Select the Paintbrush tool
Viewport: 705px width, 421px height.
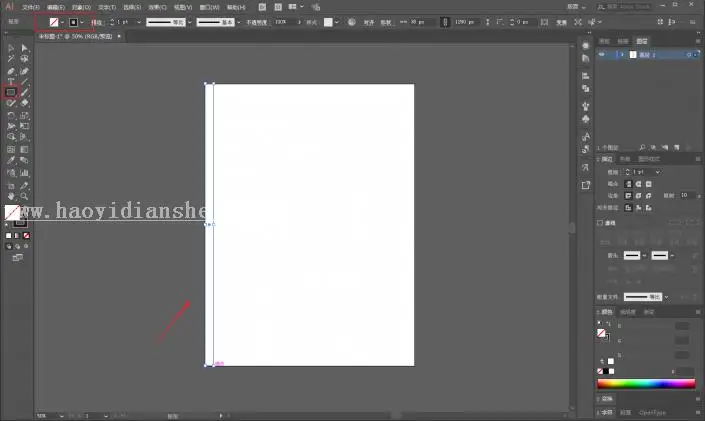(24, 92)
